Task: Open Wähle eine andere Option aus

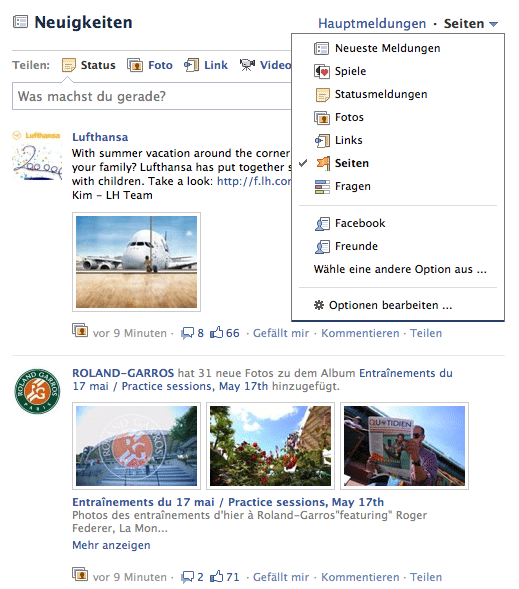Action: 400,269
